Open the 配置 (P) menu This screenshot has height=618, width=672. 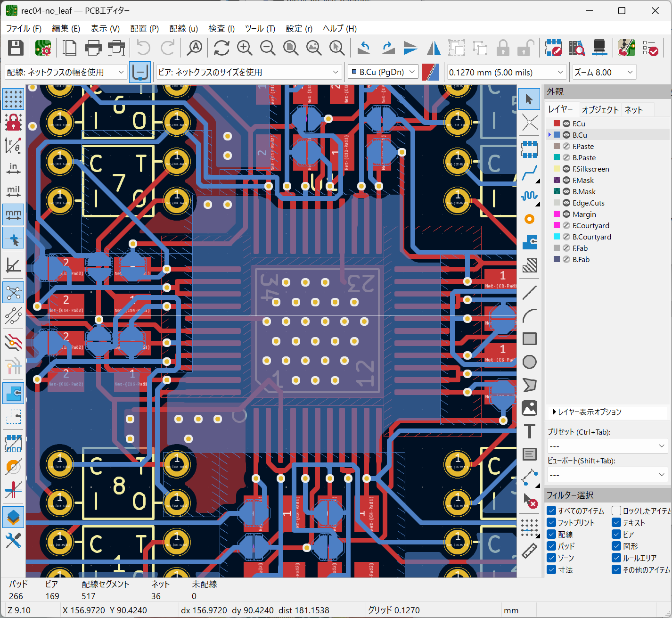coord(145,28)
